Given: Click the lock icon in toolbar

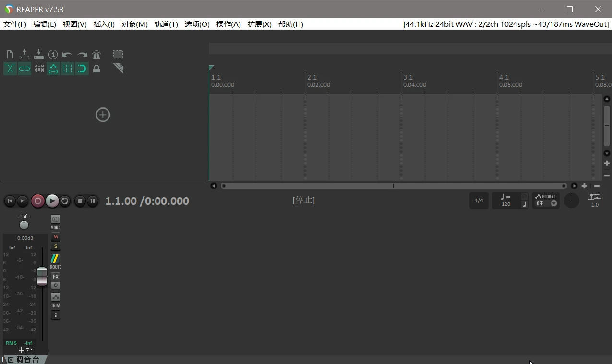Looking at the screenshot, I should point(96,69).
